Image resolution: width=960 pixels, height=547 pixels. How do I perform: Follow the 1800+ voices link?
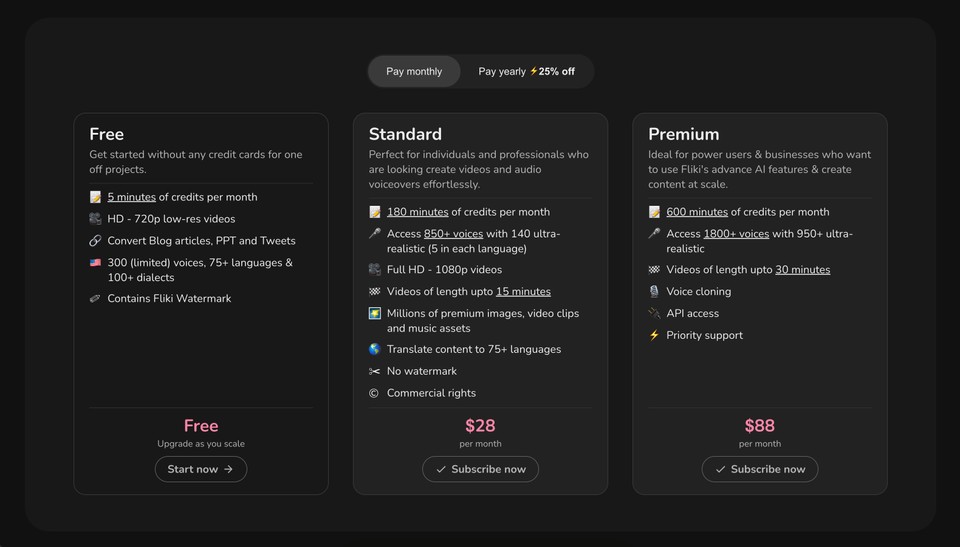736,234
